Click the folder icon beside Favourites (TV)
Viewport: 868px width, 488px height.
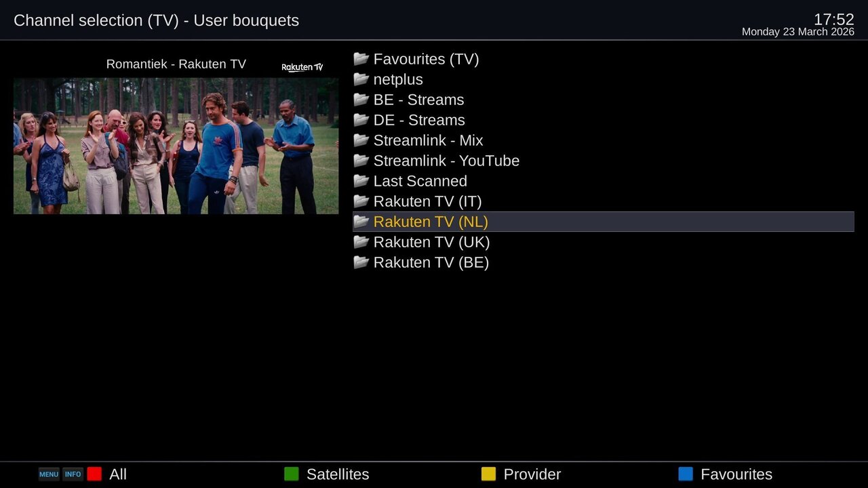point(361,59)
